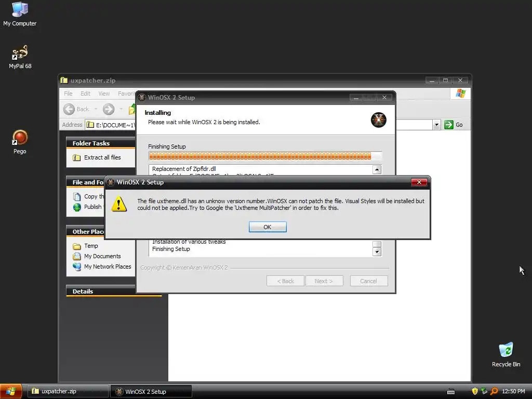Click the Extract all files zip icon

pyautogui.click(x=77, y=158)
